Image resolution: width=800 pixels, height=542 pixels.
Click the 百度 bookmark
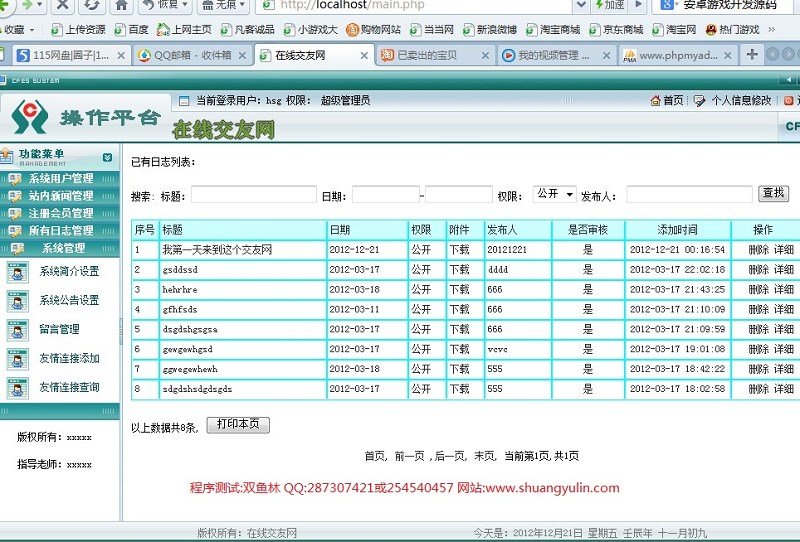point(132,30)
